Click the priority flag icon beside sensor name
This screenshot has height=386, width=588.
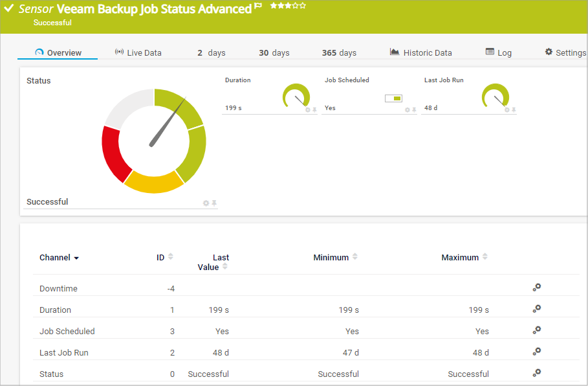coord(259,6)
